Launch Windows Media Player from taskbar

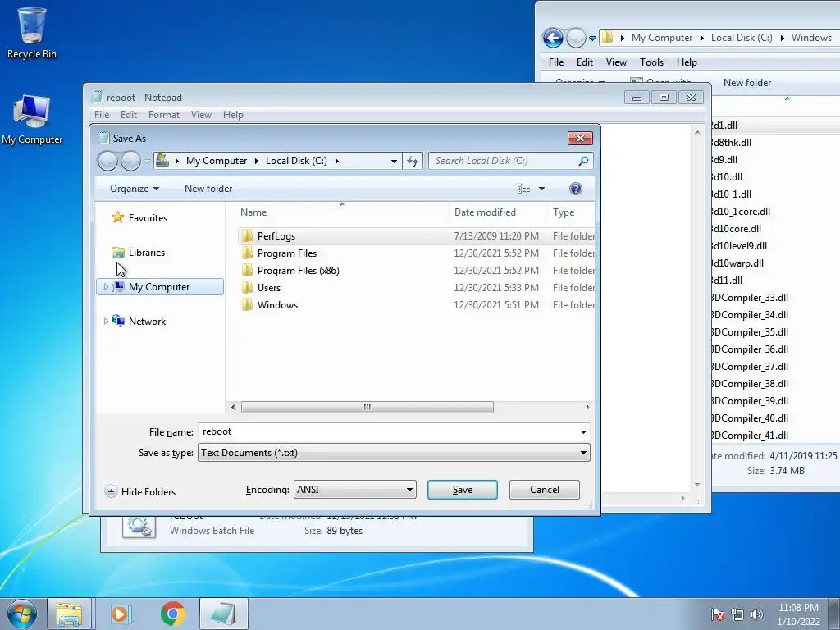[x=121, y=614]
